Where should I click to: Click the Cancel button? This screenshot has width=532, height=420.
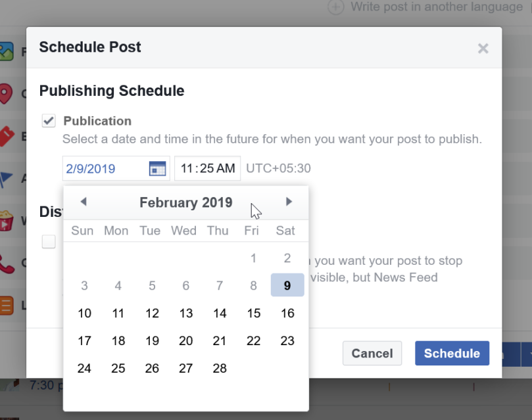(372, 353)
